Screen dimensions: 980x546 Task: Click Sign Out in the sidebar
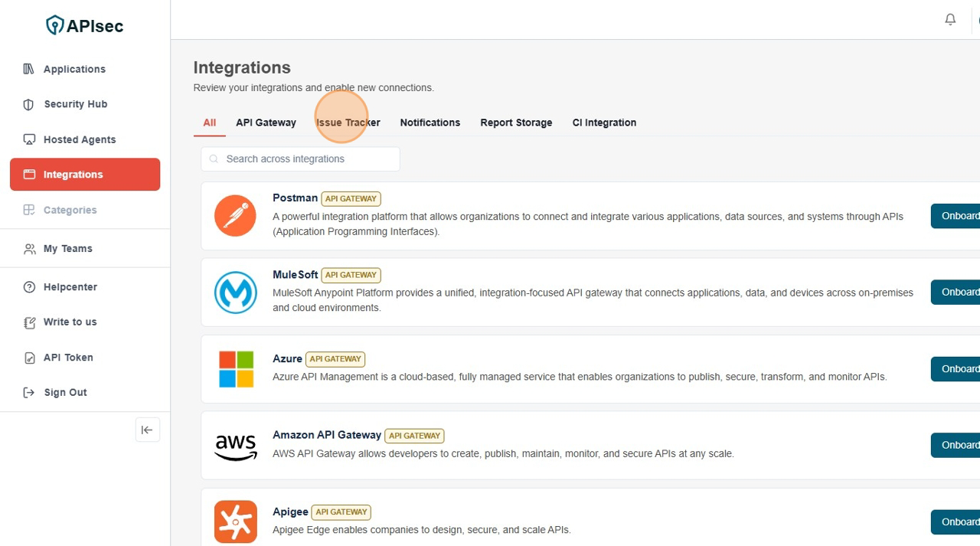click(65, 393)
